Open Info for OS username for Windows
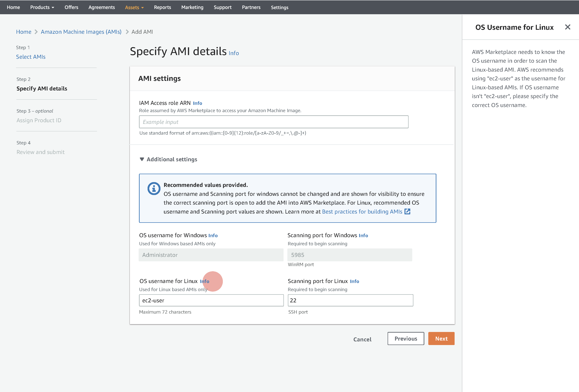 pos(213,235)
